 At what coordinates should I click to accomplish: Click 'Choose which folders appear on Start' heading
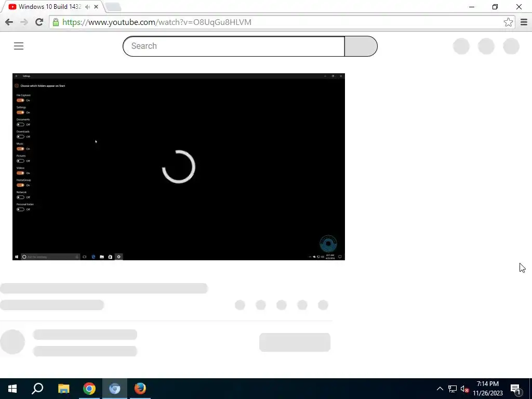(43, 86)
